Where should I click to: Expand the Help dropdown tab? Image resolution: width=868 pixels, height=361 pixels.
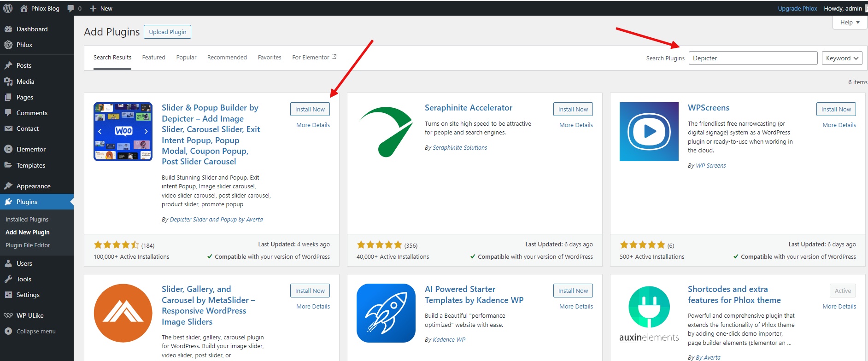pos(850,22)
